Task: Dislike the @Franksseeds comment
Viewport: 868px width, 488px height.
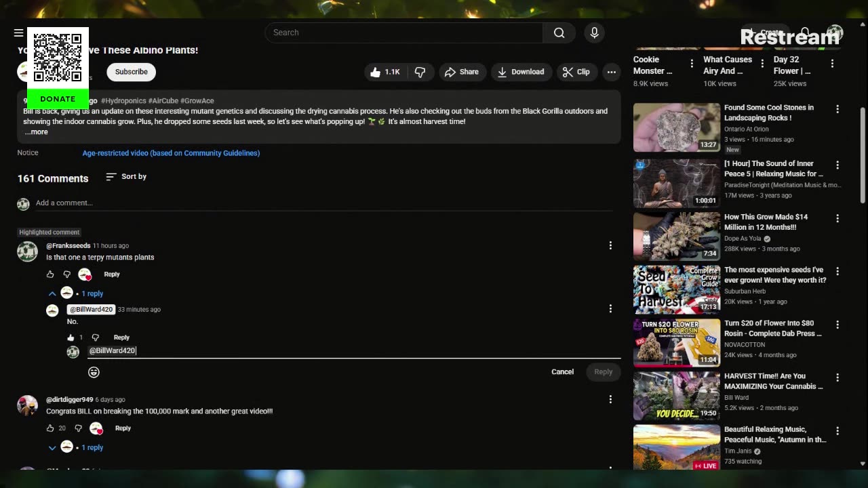Action: pyautogui.click(x=66, y=274)
